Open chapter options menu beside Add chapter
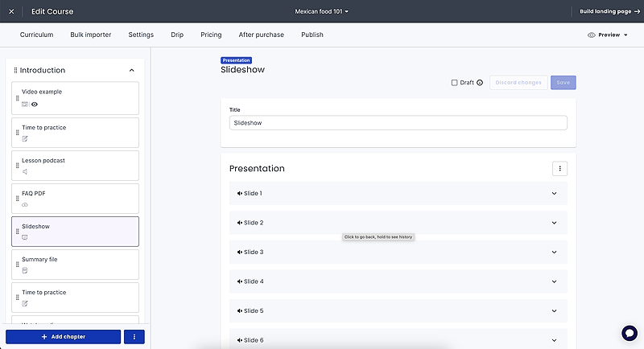Screen dimensions: 644x349 point(134,337)
